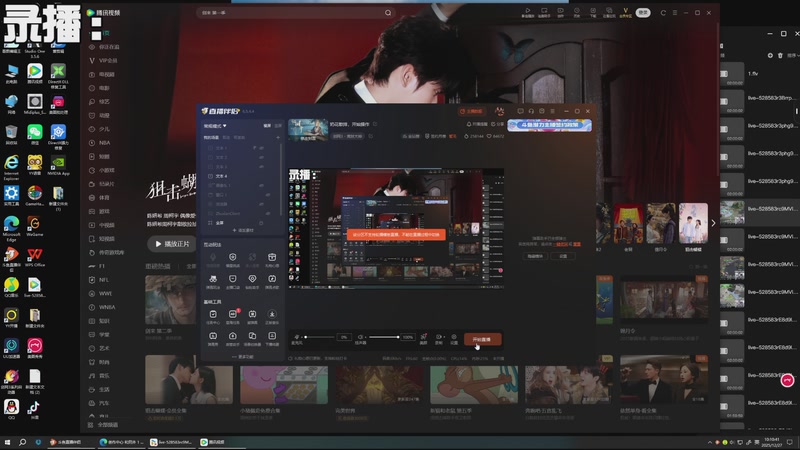Click the 开播提醒 bell notification link
The height and width of the screenshot is (450, 800).
pos(477,124)
